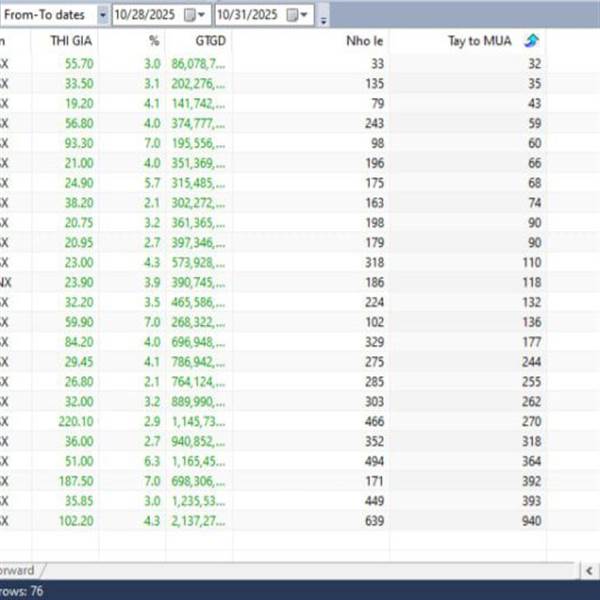The width and height of the screenshot is (600, 600).
Task: Select GTGD cell 86,078,7...
Action: point(198,64)
